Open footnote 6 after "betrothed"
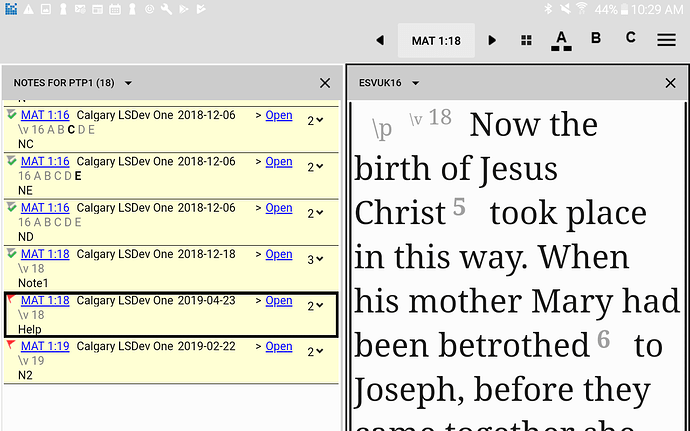Image resolution: width=690 pixels, height=431 pixels. (603, 339)
